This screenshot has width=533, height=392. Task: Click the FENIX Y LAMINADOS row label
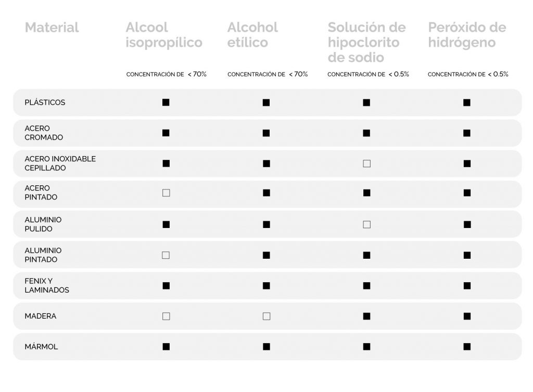click(47, 285)
